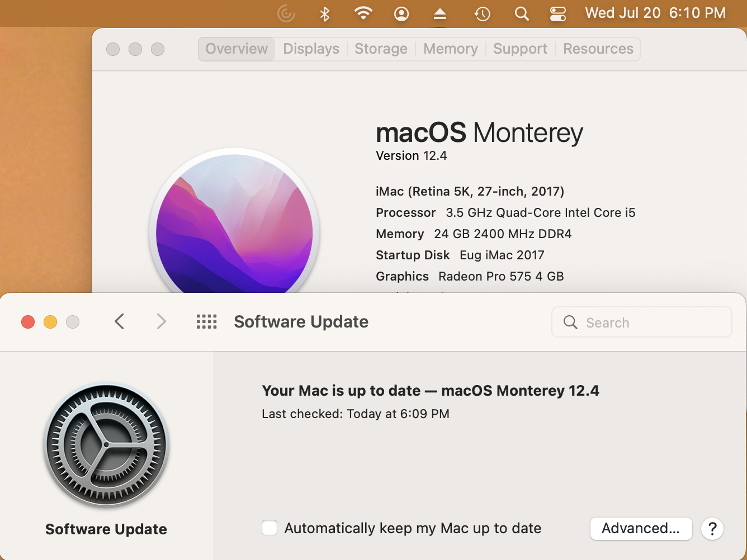Click the Search field in Software Update
This screenshot has height=560, width=747.
coord(642,322)
